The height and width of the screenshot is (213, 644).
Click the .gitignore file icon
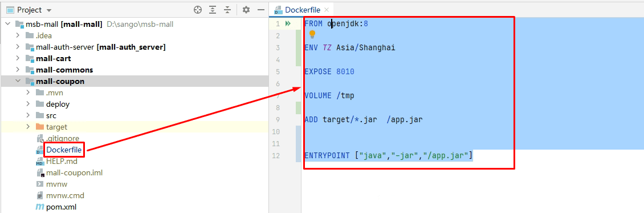point(40,139)
